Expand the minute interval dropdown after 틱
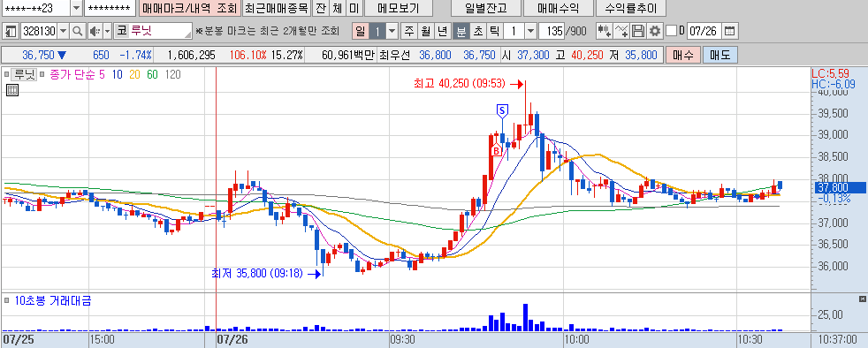Viewport: 868px width, 348px height. click(x=530, y=31)
